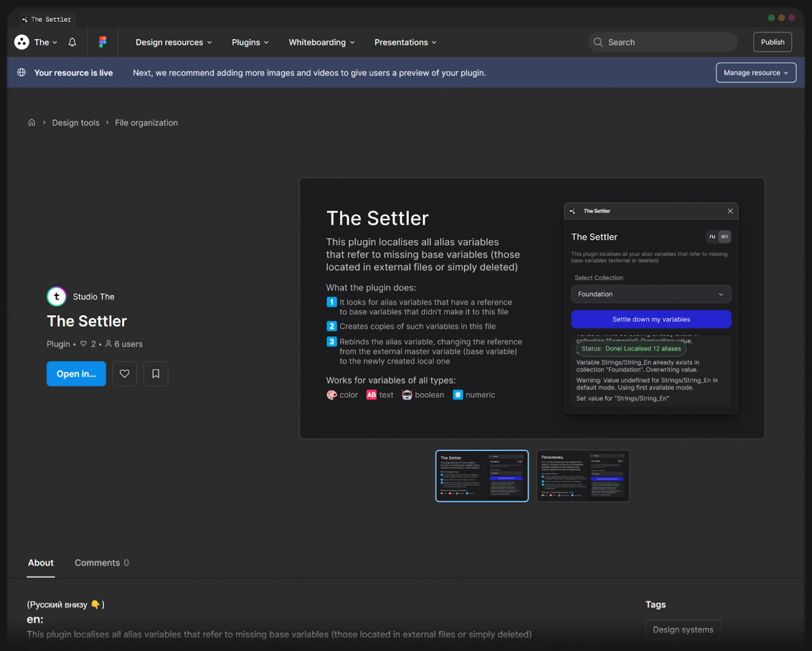Switch to the About tab
Viewport: 812px width, 651px height.
click(41, 563)
